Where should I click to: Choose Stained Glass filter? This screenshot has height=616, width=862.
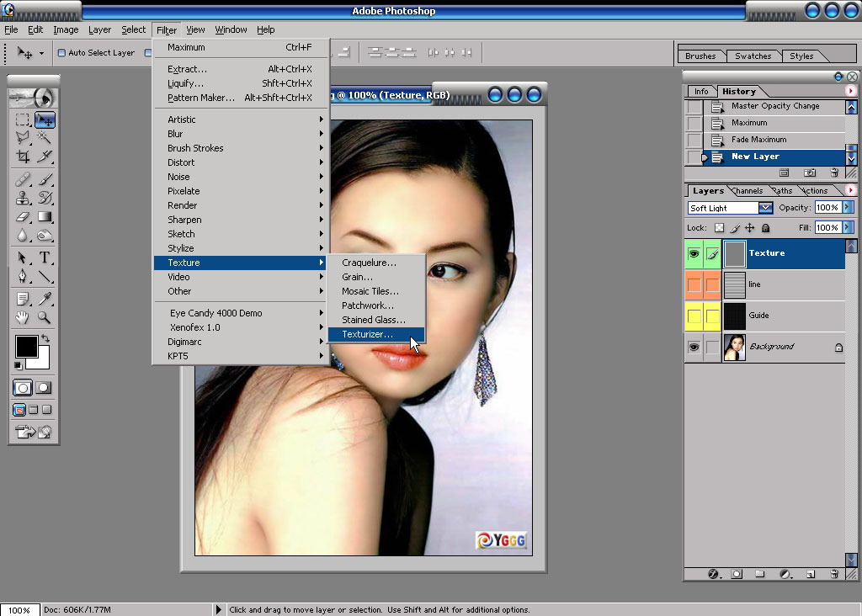(x=376, y=320)
